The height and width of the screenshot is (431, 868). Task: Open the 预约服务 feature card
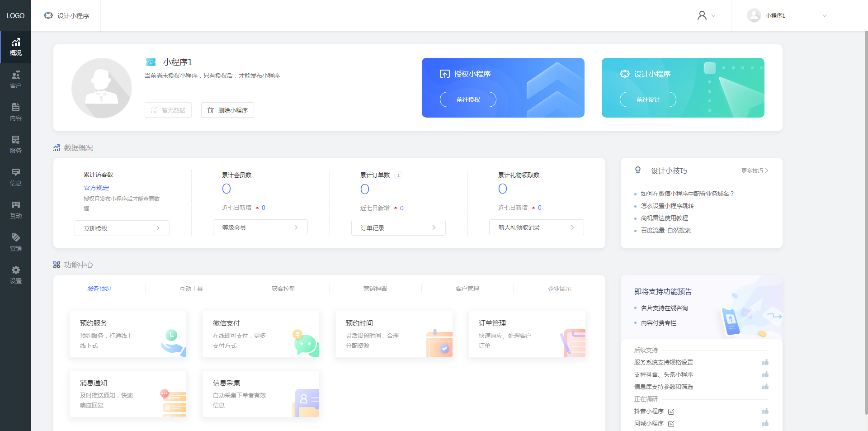pyautogui.click(x=128, y=334)
